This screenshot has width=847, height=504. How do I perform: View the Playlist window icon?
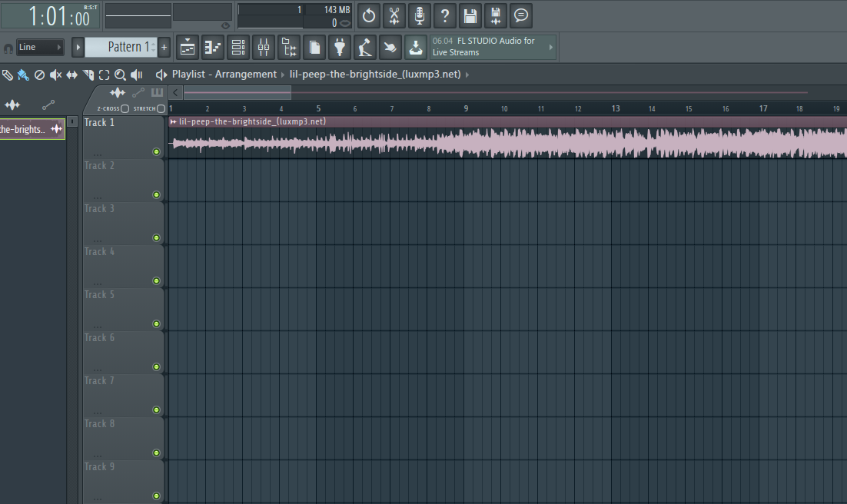(x=188, y=48)
